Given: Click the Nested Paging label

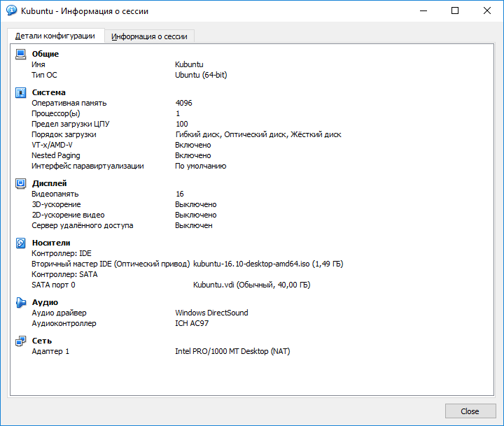Looking at the screenshot, I should pyautogui.click(x=55, y=155).
